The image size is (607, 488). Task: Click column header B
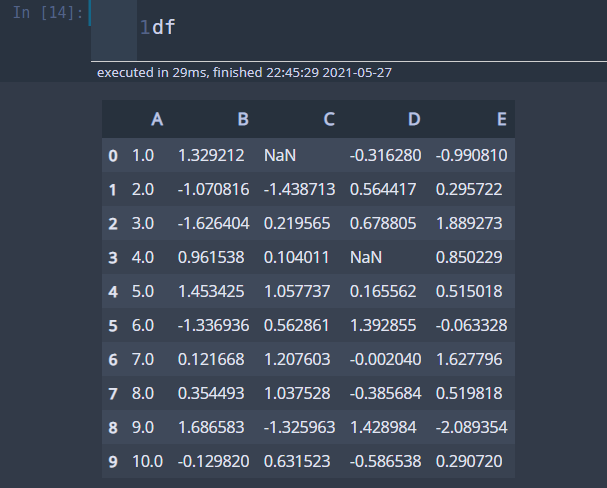tap(243, 119)
